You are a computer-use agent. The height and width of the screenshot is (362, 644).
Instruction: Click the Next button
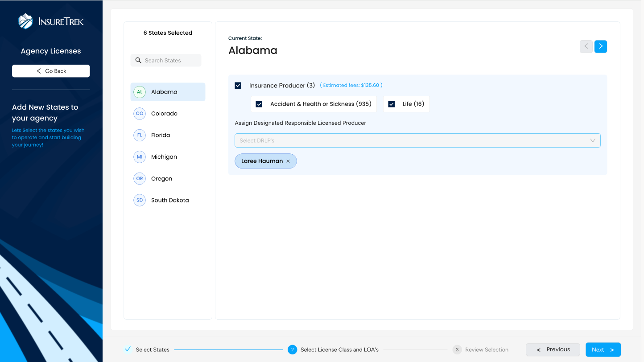coord(603,350)
